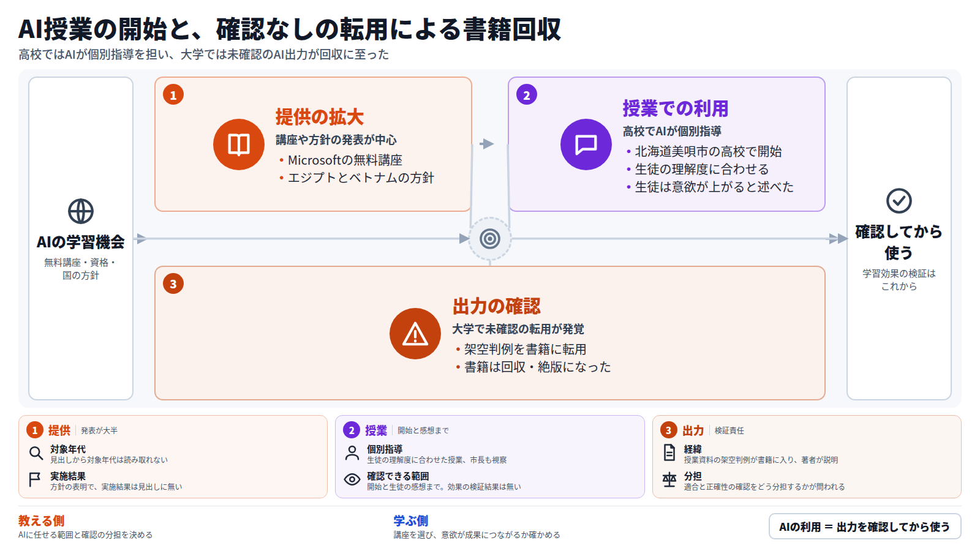Click the purple chat bubble icon
This screenshot has width=980, height=551.
(x=586, y=144)
